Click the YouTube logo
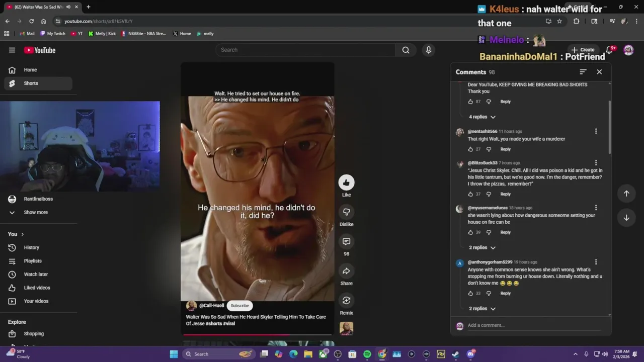 [x=40, y=50]
